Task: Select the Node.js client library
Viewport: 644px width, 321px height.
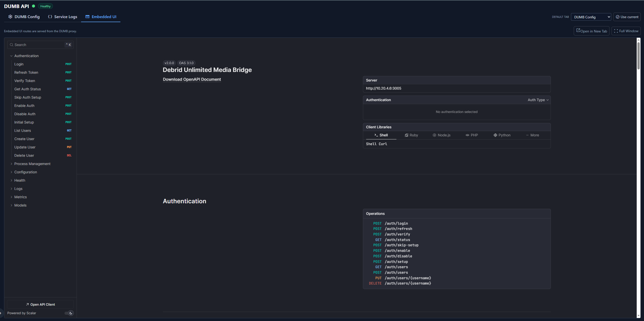Action: tap(442, 135)
